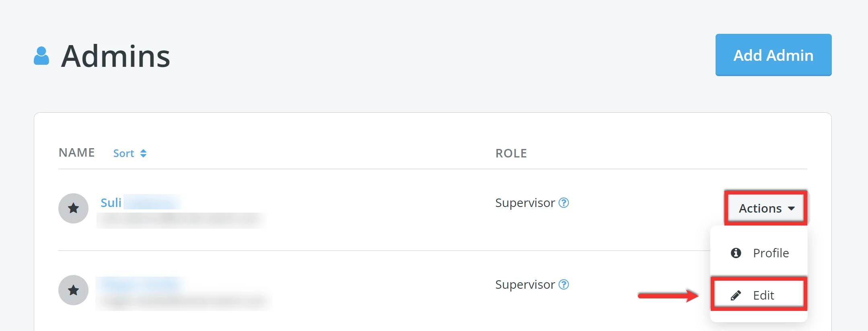This screenshot has height=331, width=868.
Task: Click the second admin's star avatar
Action: (73, 290)
